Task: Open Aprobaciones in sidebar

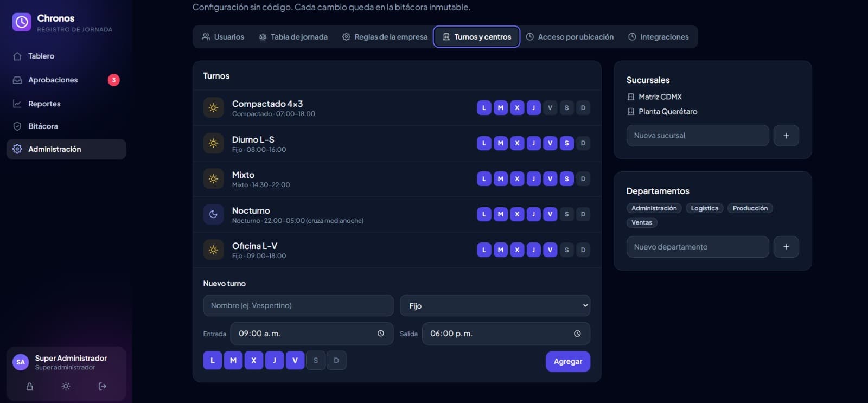Action: click(66, 80)
